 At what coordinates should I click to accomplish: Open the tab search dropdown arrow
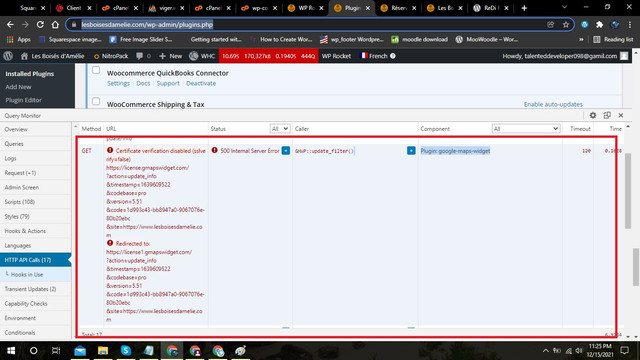coord(564,7)
